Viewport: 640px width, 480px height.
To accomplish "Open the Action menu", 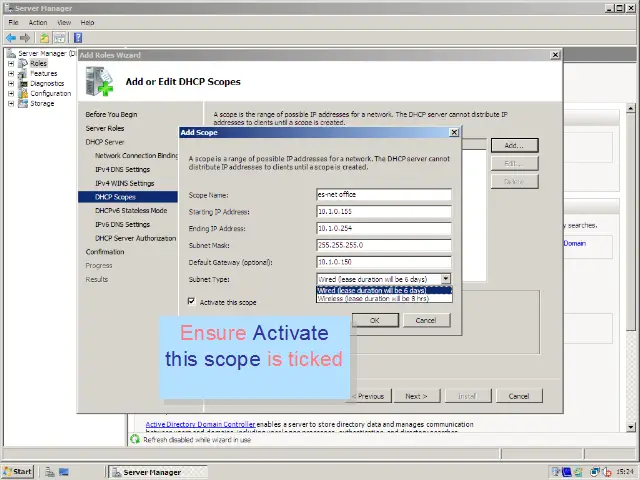I will tap(38, 22).
